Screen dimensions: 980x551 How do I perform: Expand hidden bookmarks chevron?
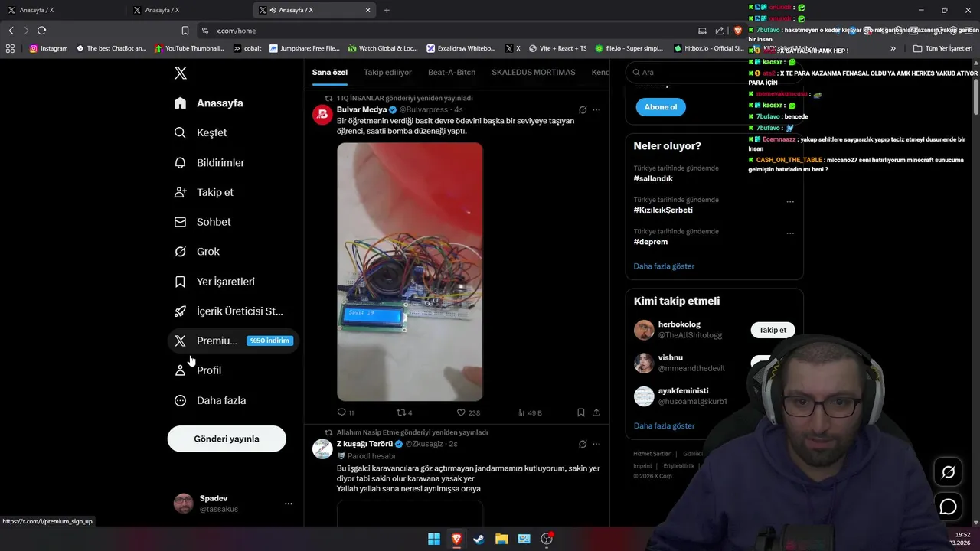[893, 48]
